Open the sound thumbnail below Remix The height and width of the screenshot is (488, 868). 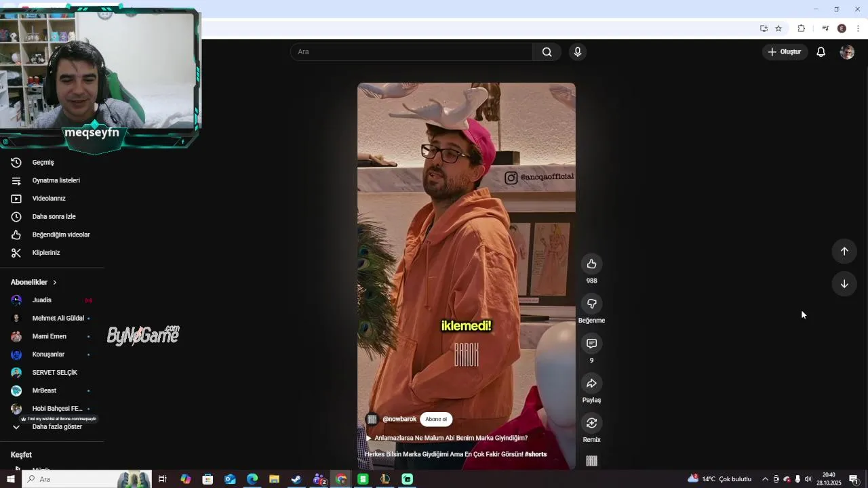pos(591,461)
